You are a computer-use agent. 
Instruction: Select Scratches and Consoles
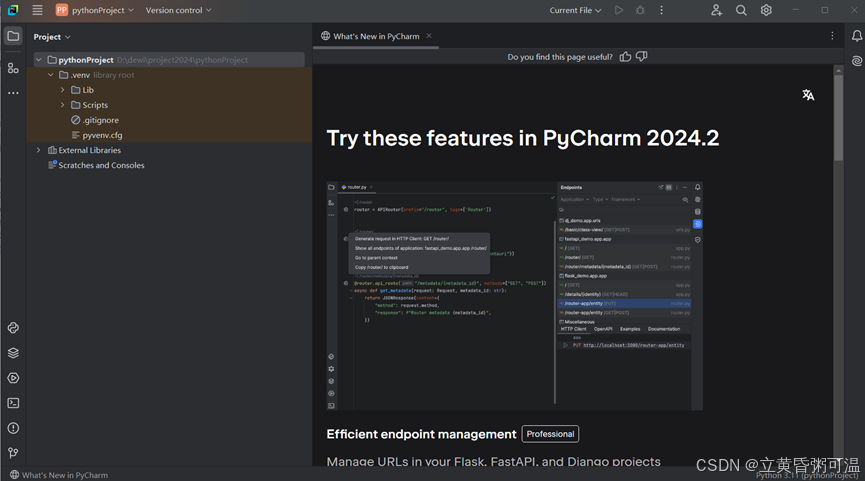(x=96, y=165)
